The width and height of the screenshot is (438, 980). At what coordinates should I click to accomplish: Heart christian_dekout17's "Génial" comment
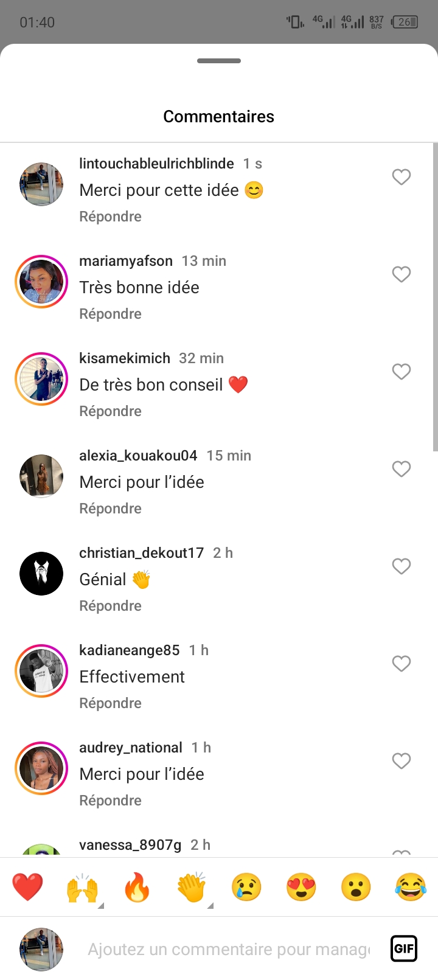(401, 566)
